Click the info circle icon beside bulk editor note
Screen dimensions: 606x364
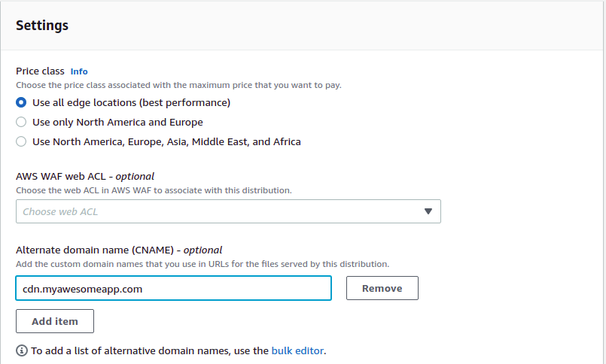coord(22,350)
